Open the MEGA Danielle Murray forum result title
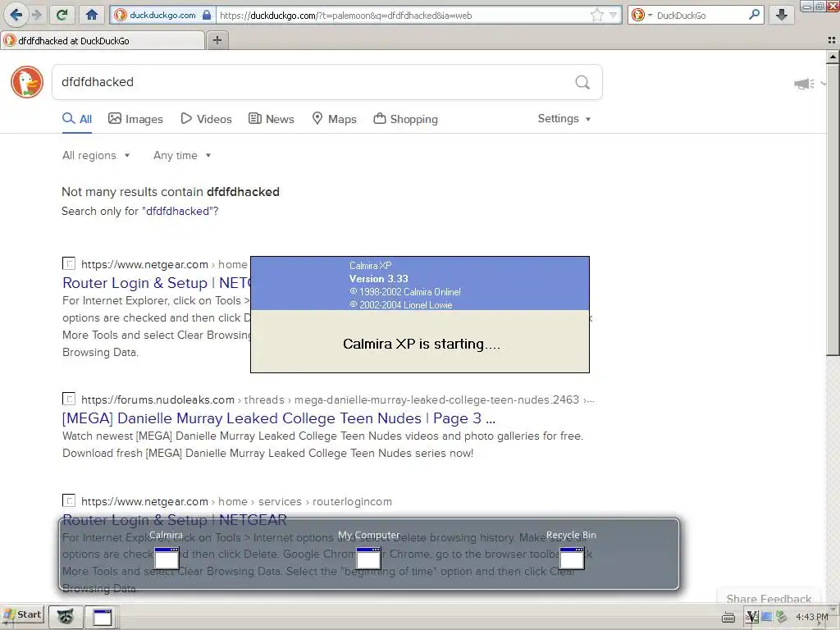The image size is (840, 630). coord(279,418)
